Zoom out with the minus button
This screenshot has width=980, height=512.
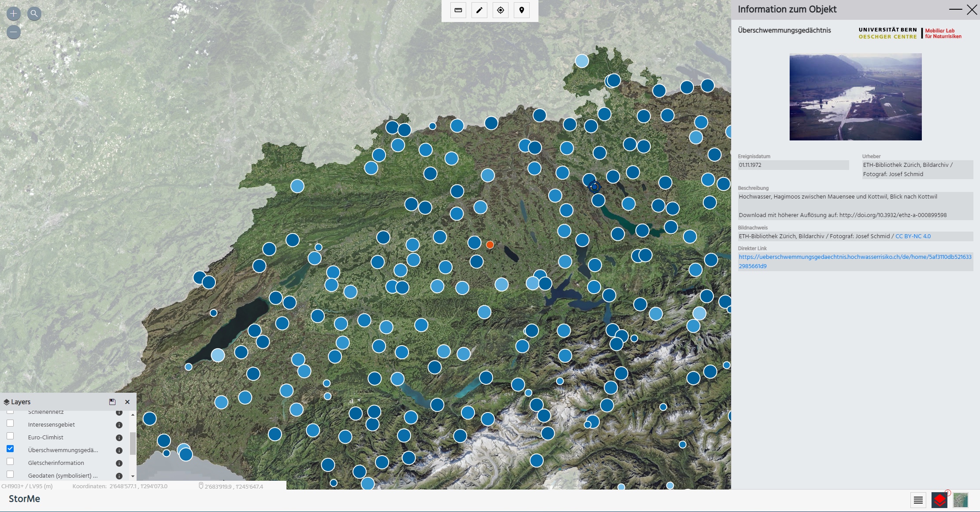click(x=14, y=32)
